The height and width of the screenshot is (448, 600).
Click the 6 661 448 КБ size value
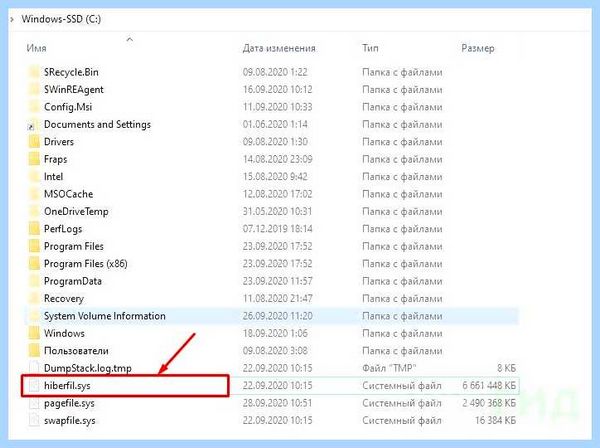pyautogui.click(x=489, y=386)
